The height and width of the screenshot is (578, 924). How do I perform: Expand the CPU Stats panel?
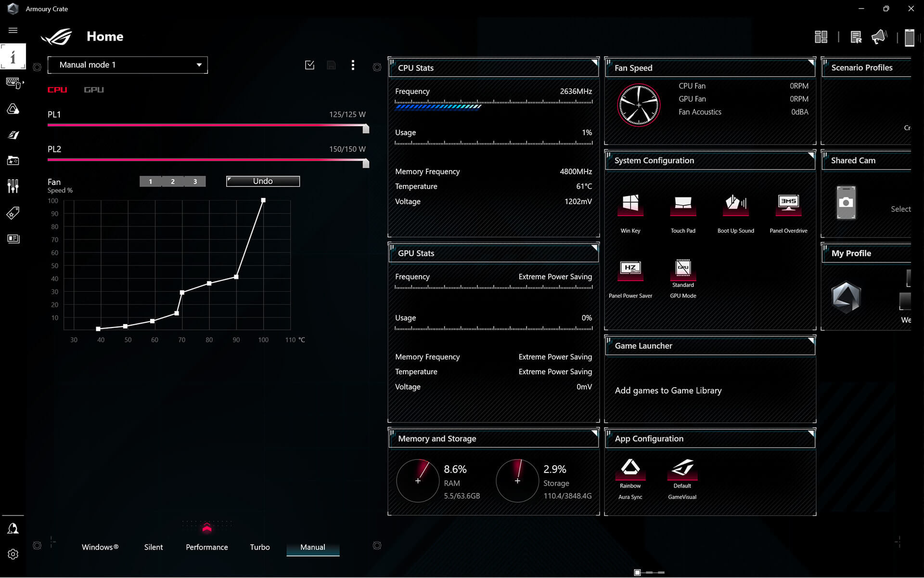593,63
